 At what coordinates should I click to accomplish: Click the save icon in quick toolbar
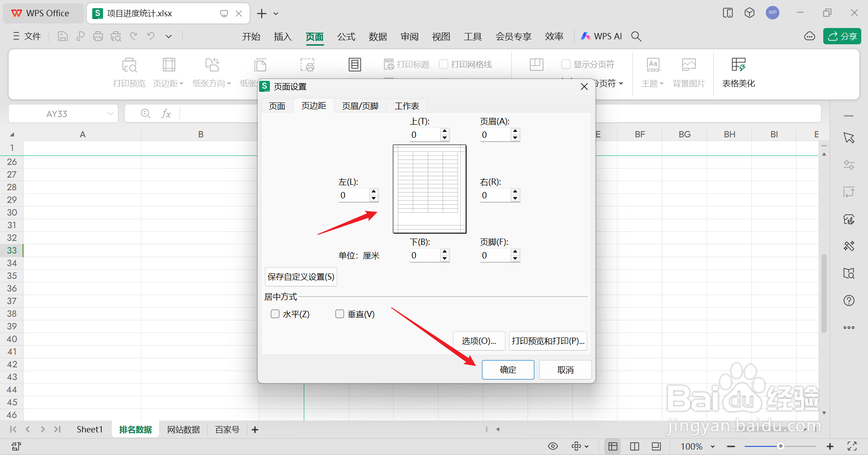(x=63, y=37)
